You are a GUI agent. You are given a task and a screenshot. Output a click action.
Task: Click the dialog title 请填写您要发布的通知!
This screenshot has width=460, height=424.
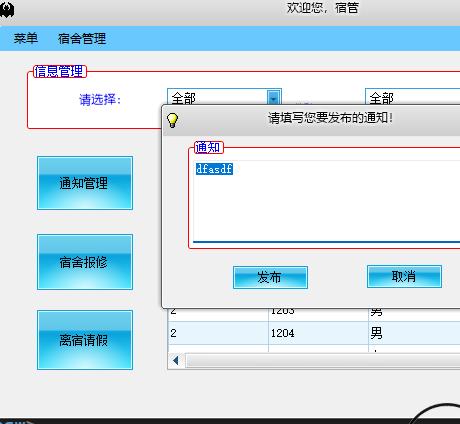pos(330,118)
